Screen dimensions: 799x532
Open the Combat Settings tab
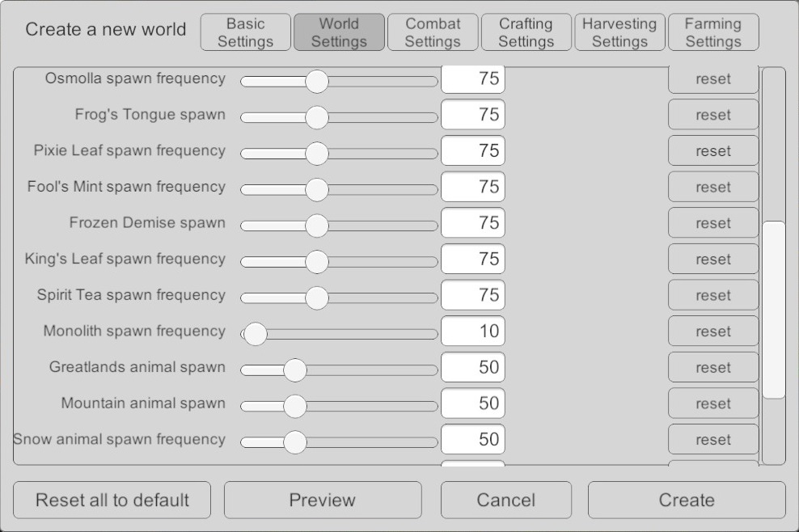click(433, 32)
